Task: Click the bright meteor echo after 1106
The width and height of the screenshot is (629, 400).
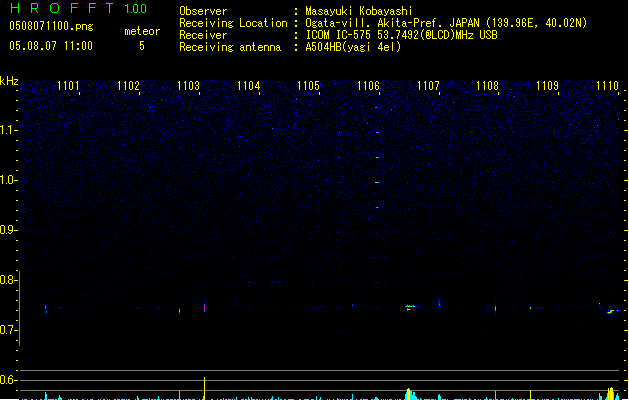Action: click(x=410, y=307)
